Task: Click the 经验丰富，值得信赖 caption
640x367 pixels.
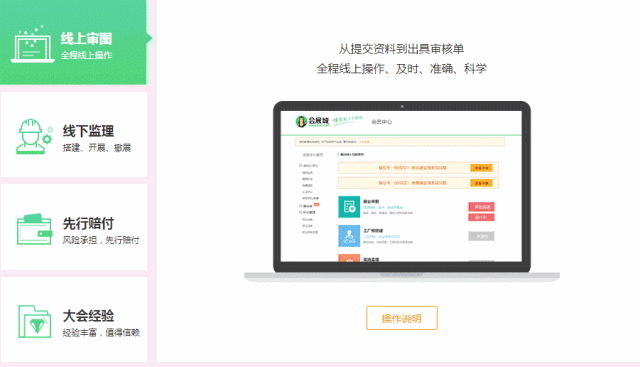Action: point(101,333)
